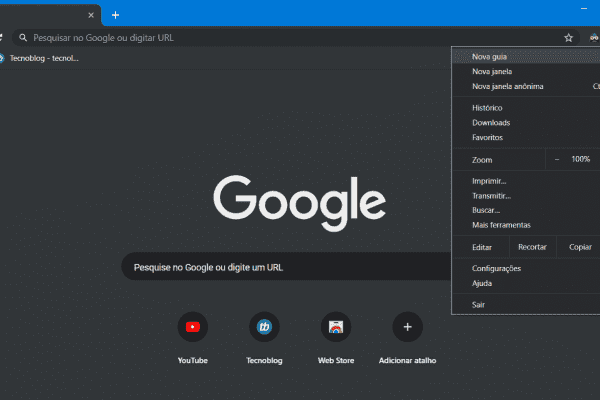The width and height of the screenshot is (600, 400).
Task: Open a new tab with the plus button
Action: click(115, 15)
